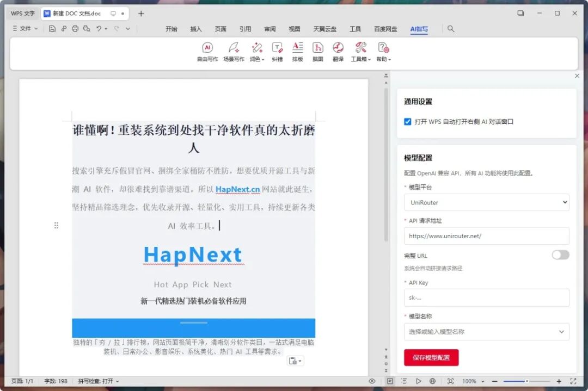
Task: Open the 模型平台 UniRouter dropdown
Action: click(486, 202)
